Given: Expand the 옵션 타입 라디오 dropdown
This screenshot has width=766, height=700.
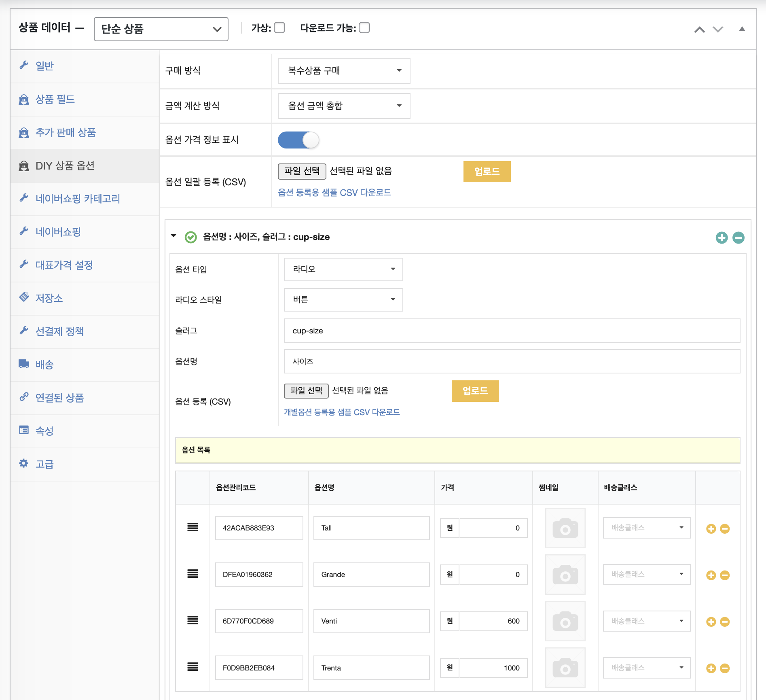Looking at the screenshot, I should pyautogui.click(x=343, y=269).
